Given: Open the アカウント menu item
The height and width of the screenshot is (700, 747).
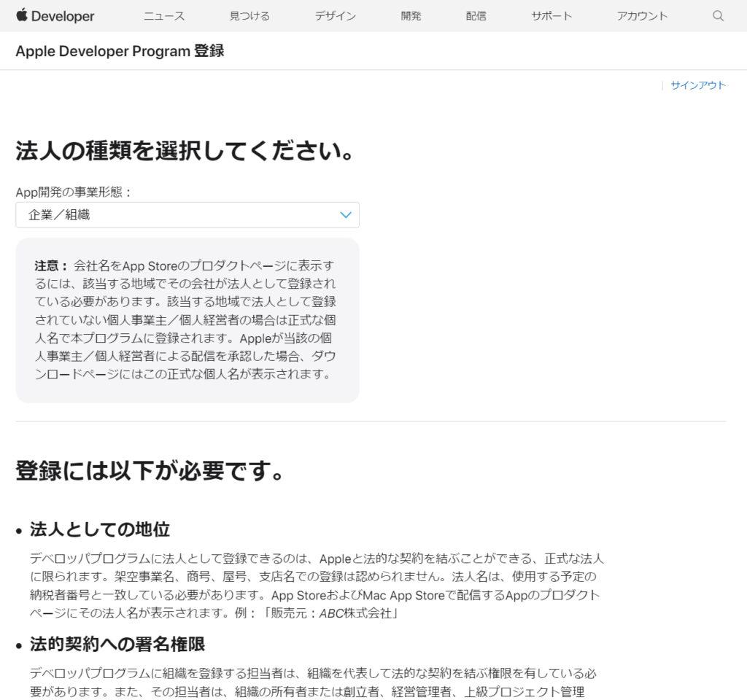Looking at the screenshot, I should click(642, 16).
